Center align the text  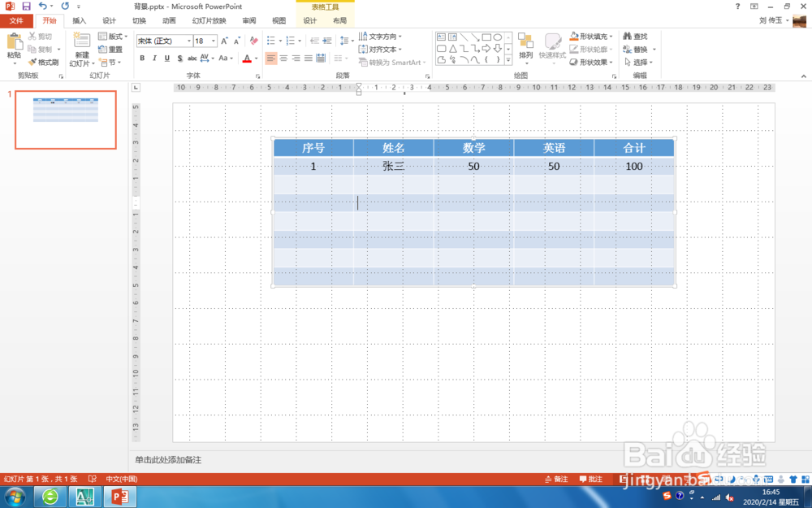pos(283,58)
